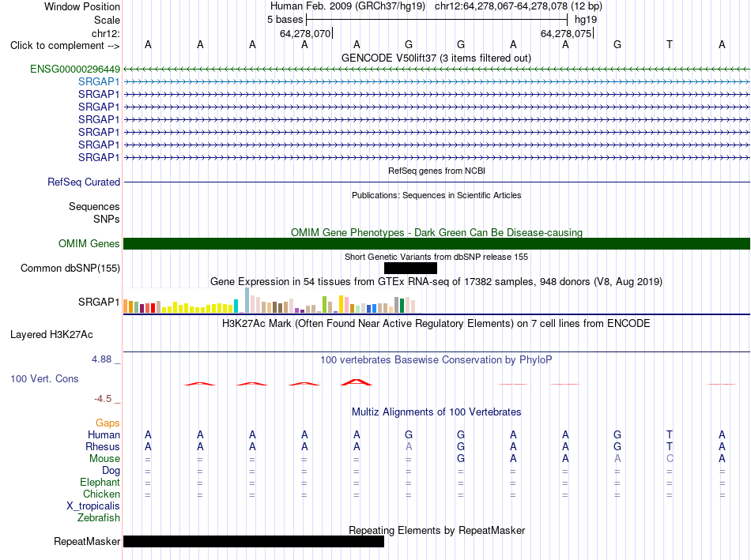The height and width of the screenshot is (560, 751).
Task: Click the Chicken species label
Action: (x=101, y=494)
